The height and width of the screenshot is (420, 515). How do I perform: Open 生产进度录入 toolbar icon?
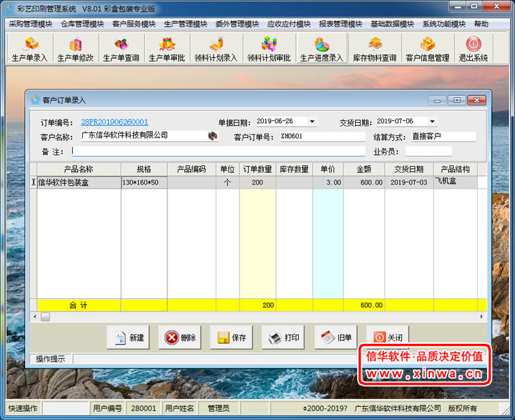(x=322, y=48)
